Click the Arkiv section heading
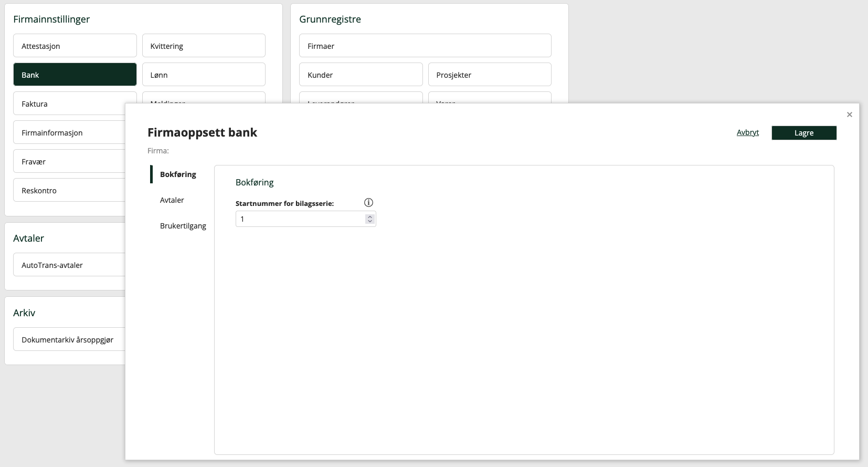The width and height of the screenshot is (868, 467). click(24, 313)
